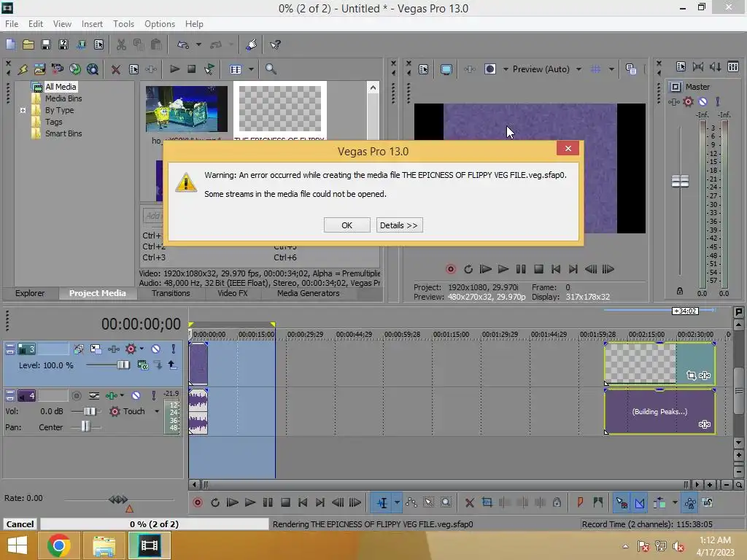This screenshot has width=747, height=560.
Task: Click the Track Motion icon on track 3
Action: click(96, 349)
